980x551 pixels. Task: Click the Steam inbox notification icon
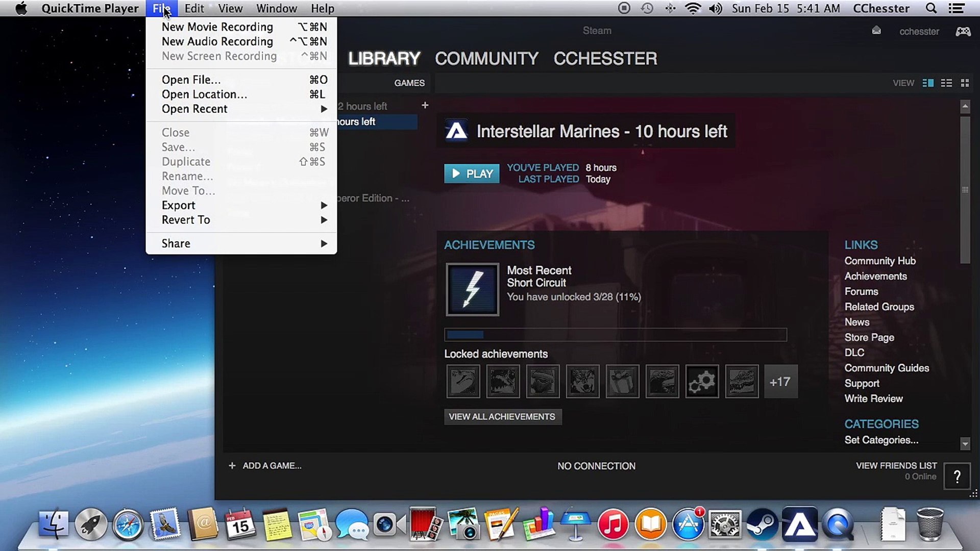pyautogui.click(x=876, y=31)
